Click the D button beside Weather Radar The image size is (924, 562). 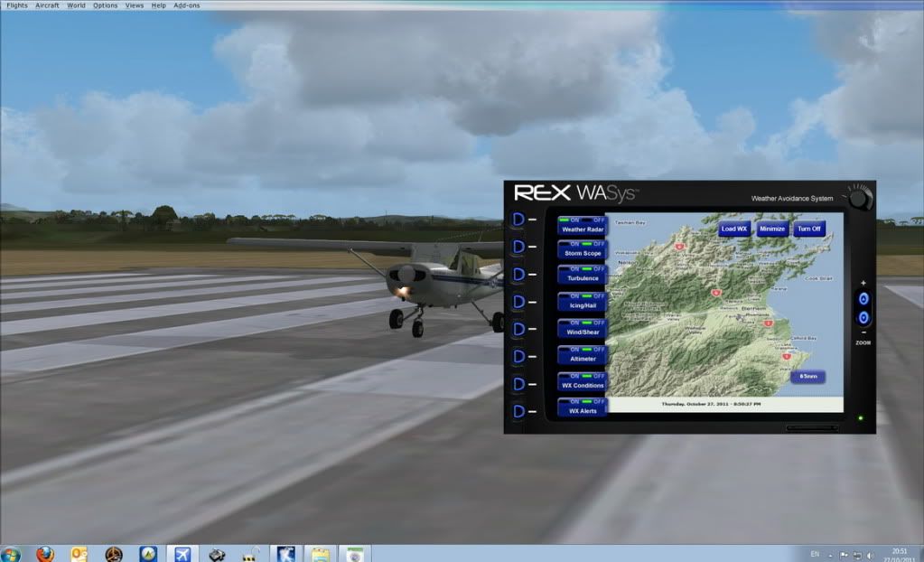pyautogui.click(x=518, y=220)
